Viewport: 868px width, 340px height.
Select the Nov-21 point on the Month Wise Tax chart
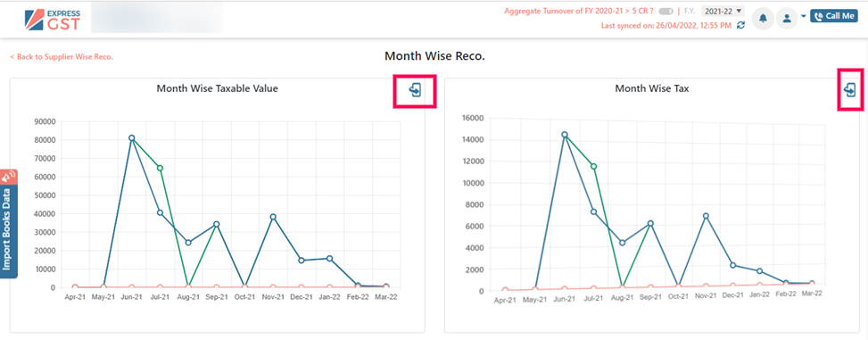coord(706,216)
